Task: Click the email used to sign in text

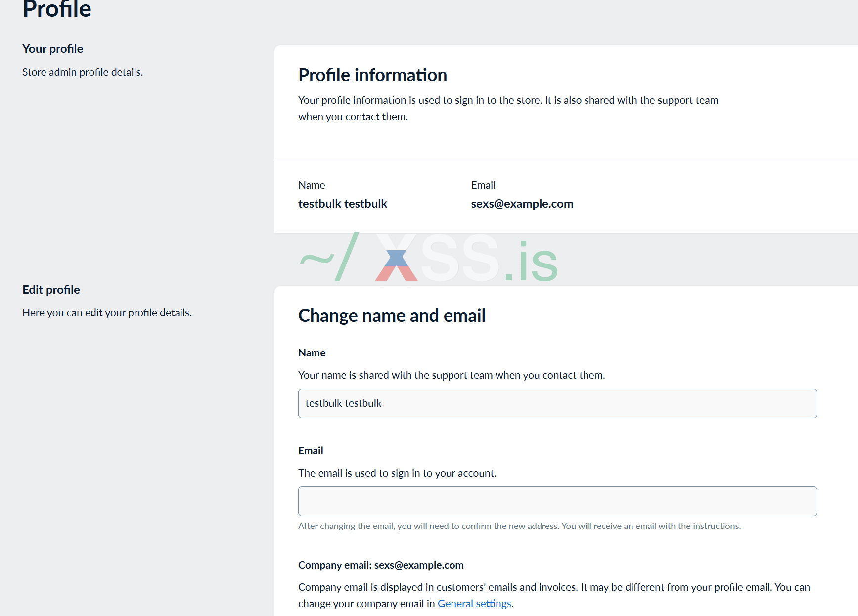Action: coord(397,473)
